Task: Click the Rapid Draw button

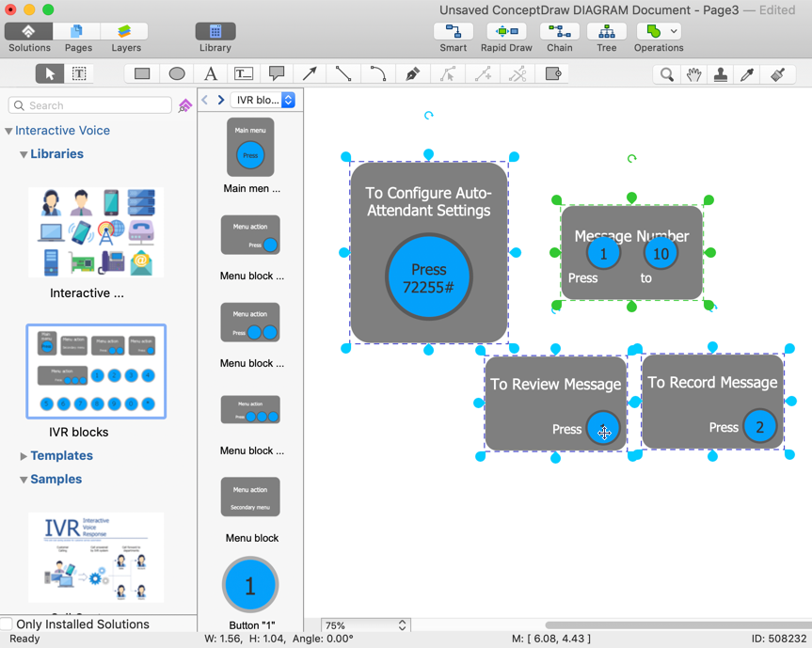Action: click(506, 37)
